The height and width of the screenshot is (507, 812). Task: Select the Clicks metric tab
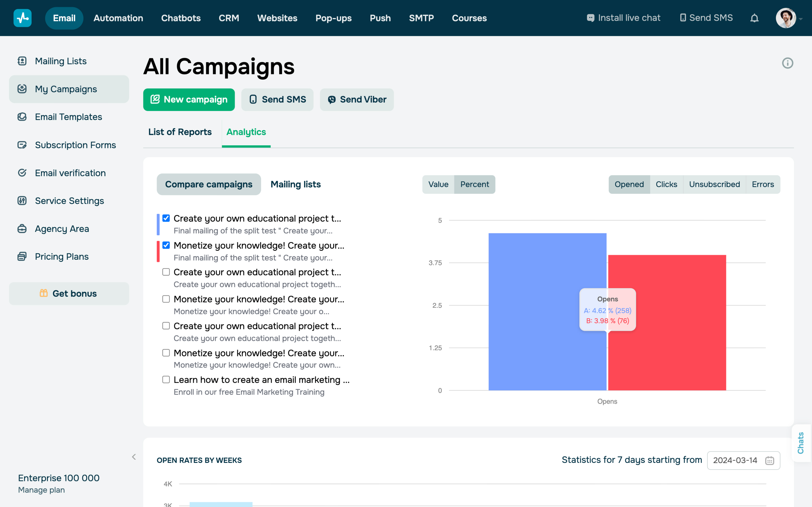click(666, 184)
